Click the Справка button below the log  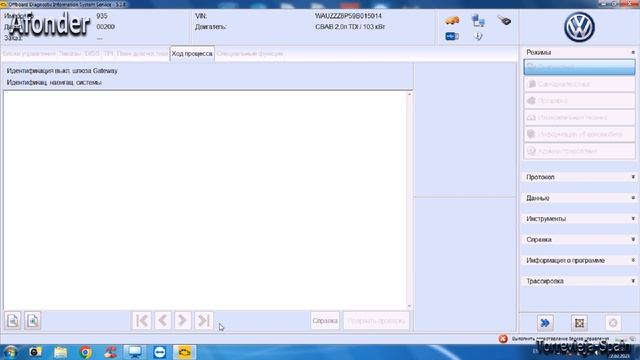coord(325,321)
